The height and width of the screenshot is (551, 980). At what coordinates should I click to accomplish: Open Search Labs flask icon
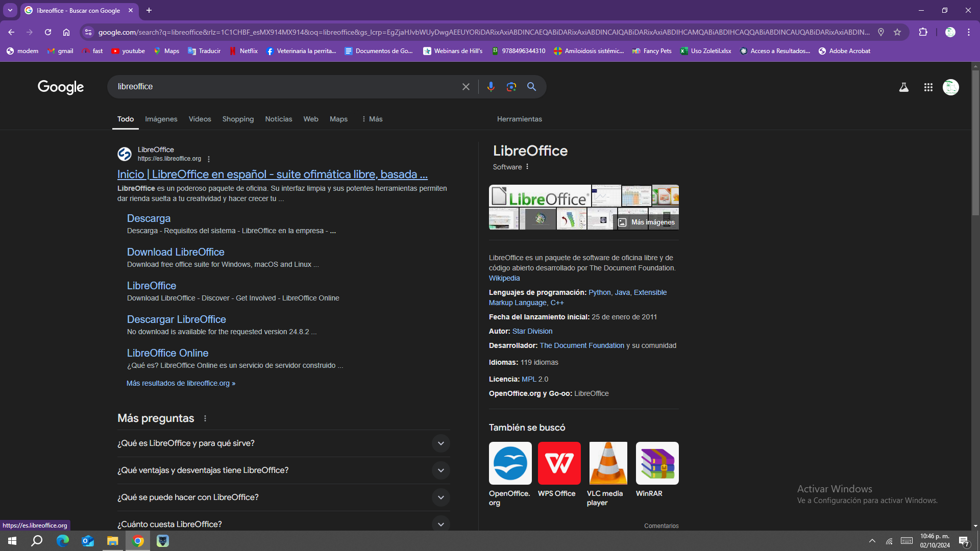pyautogui.click(x=903, y=87)
